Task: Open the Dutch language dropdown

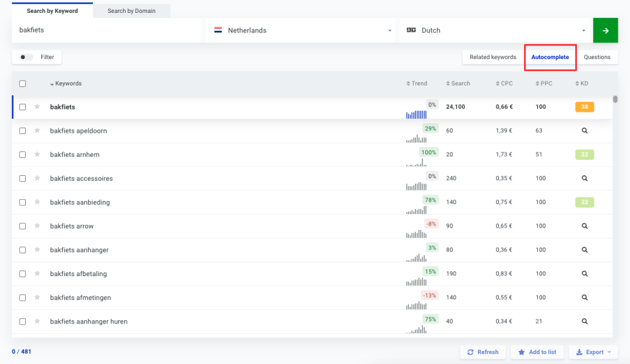Action: [584, 30]
